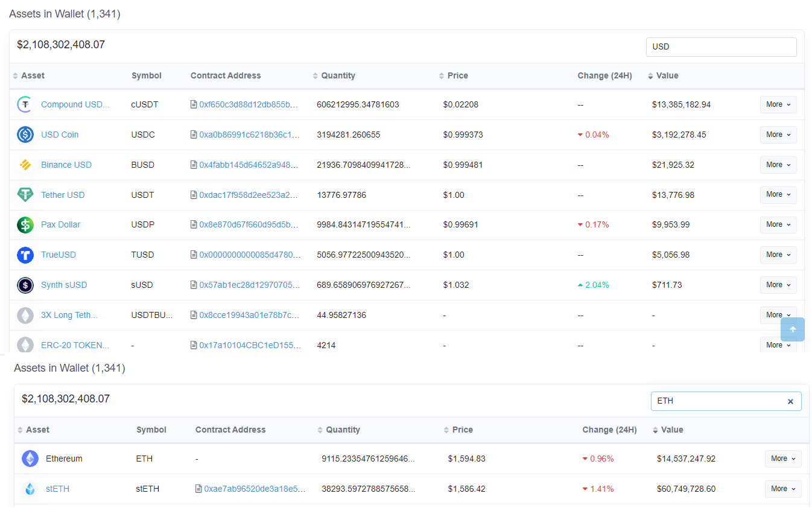This screenshot has width=812, height=508.
Task: Click contract document icon for cUSDT
Action: point(194,104)
